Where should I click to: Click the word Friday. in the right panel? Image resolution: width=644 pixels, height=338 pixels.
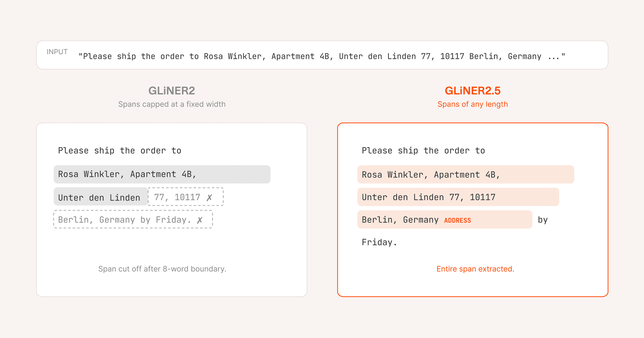click(x=379, y=242)
